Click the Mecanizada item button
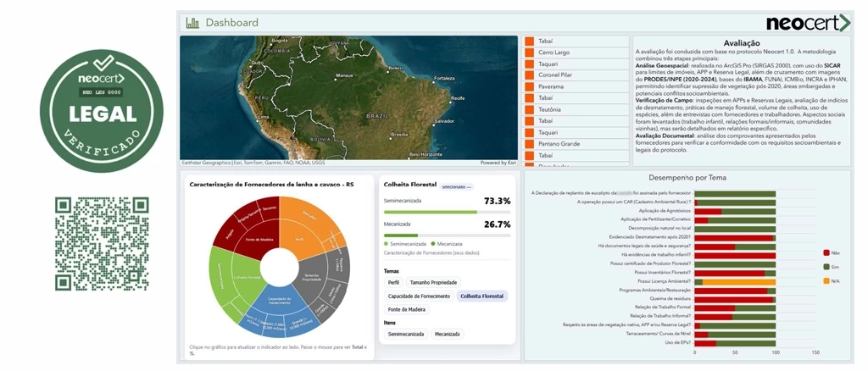868x371 pixels. (x=447, y=335)
